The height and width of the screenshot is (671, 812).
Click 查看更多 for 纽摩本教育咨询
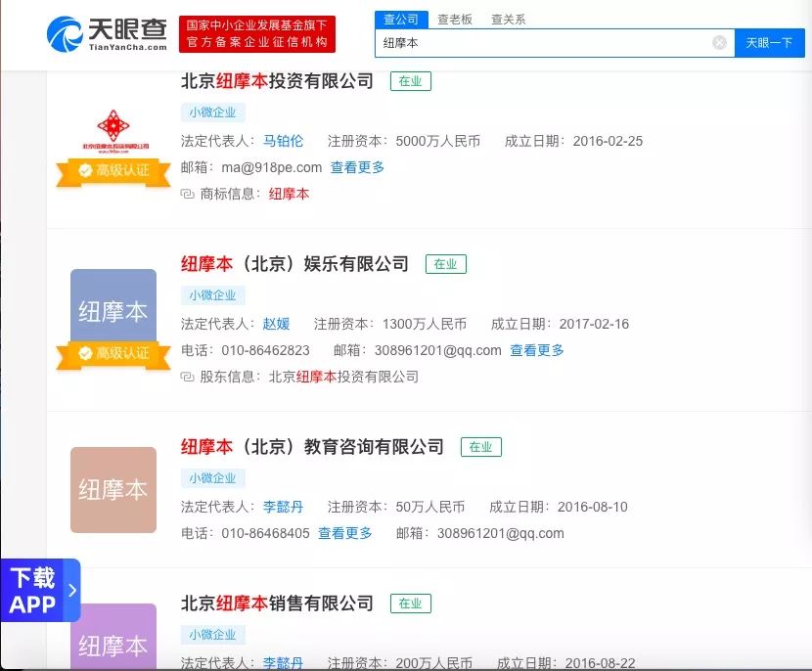(x=344, y=534)
